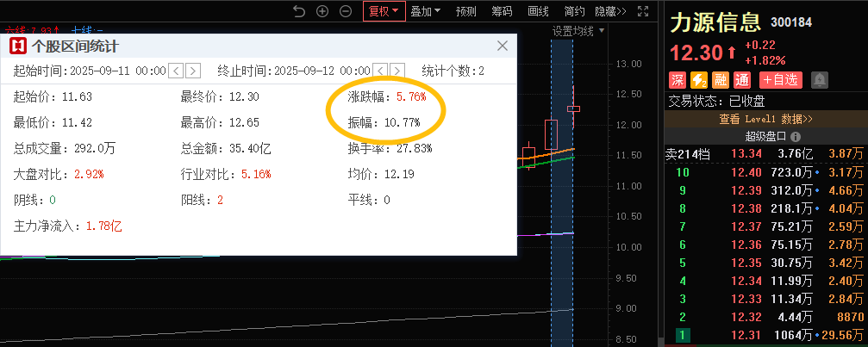Screen dimensions: 868x347
Task: Click the 行业对比 value 5.16%
Action: [256, 174]
